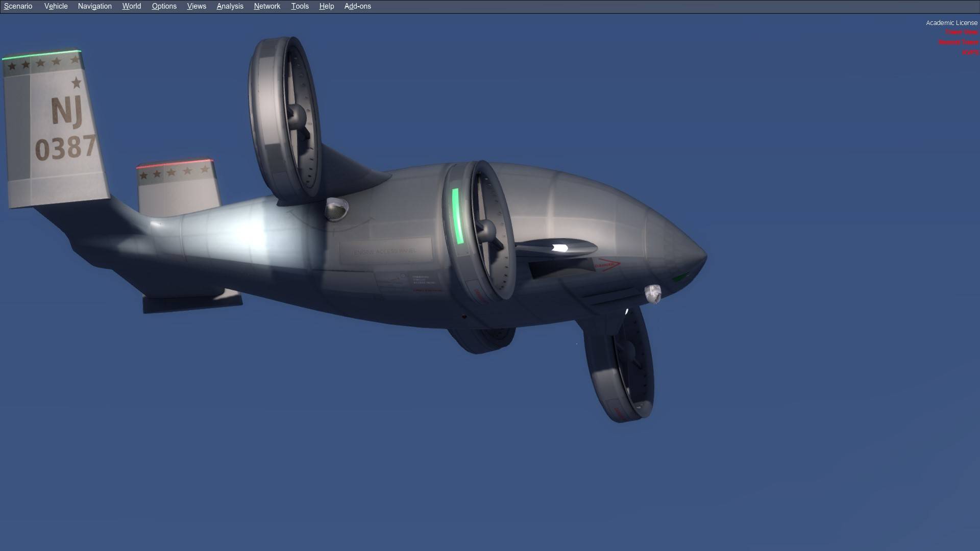
Task: Open the Network menu
Action: click(x=267, y=6)
